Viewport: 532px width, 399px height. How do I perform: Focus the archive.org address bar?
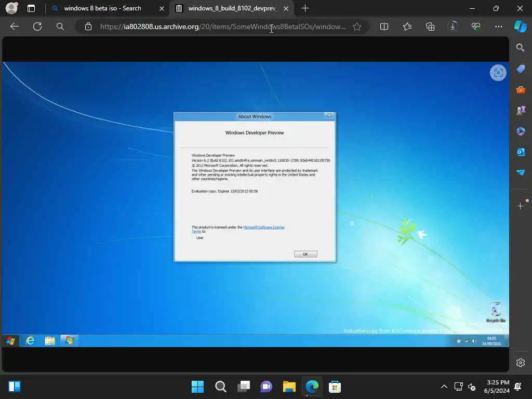(222, 26)
